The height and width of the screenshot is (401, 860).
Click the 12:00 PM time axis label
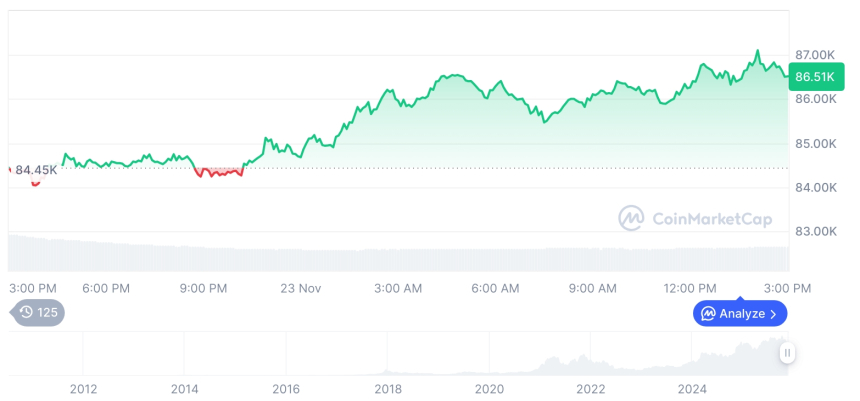(x=691, y=288)
